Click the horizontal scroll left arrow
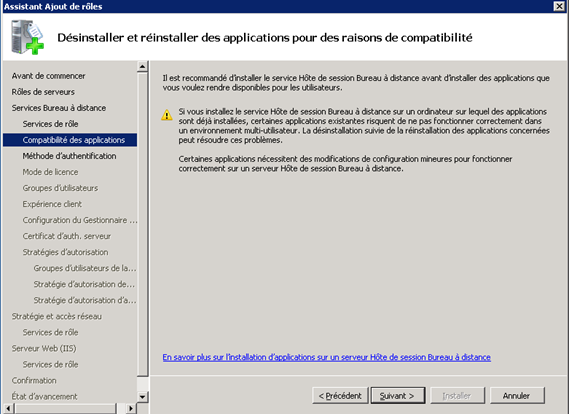Viewport: 569px width, 414px height. (x=8, y=408)
